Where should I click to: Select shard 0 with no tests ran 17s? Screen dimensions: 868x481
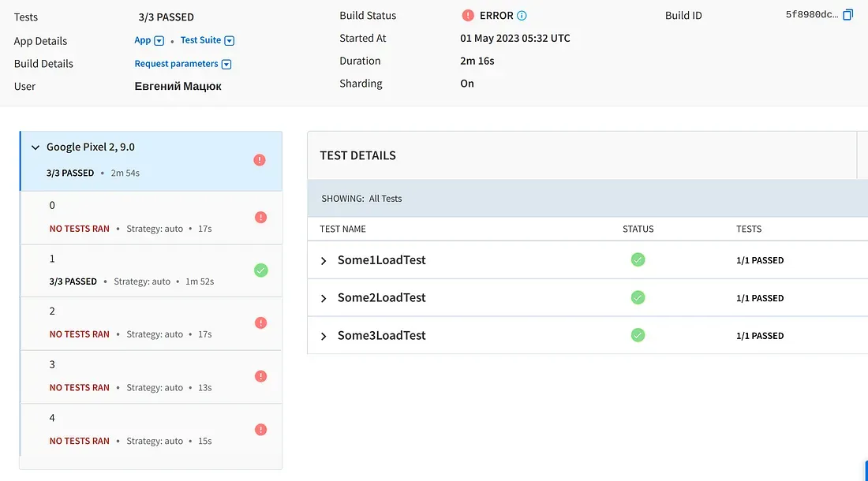pos(152,218)
